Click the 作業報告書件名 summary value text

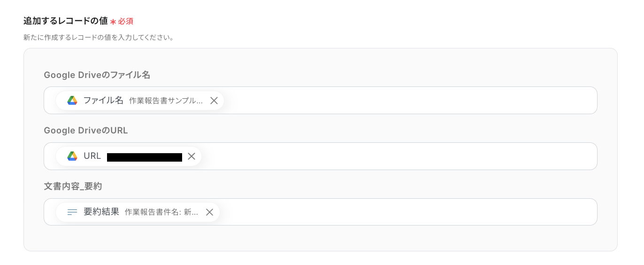pos(161,212)
